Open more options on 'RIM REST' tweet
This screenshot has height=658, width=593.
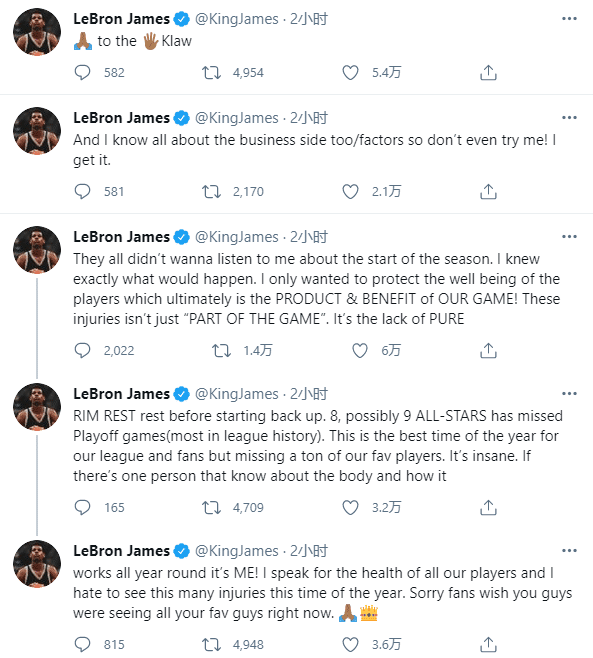[x=569, y=394]
